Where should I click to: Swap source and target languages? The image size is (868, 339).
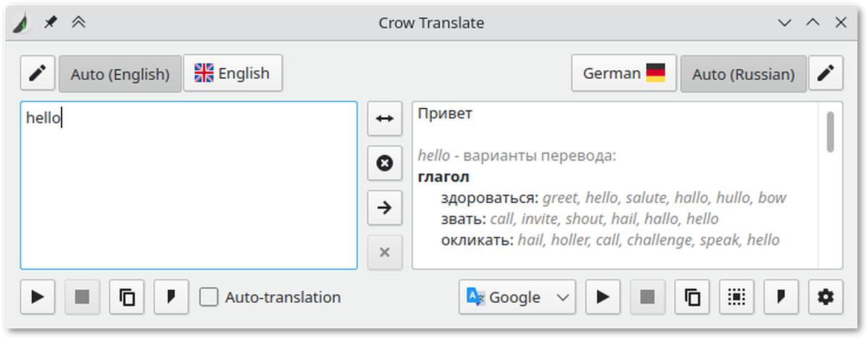[x=385, y=119]
